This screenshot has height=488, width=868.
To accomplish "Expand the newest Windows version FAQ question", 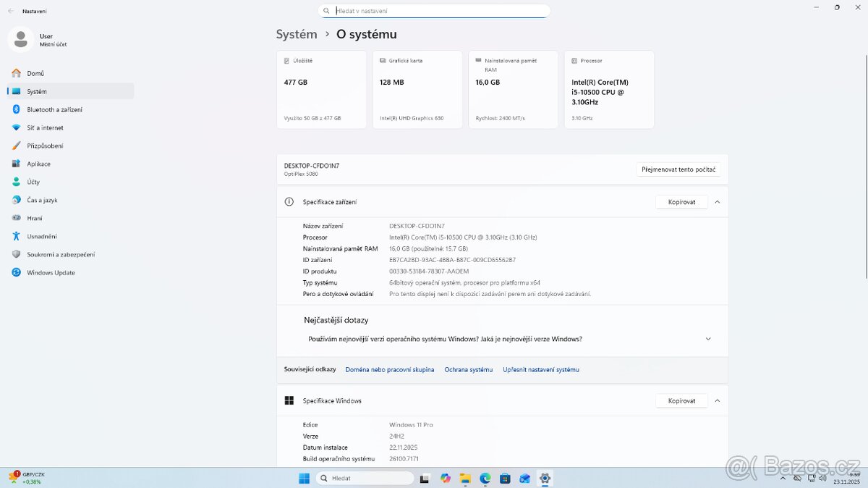I will (x=707, y=338).
